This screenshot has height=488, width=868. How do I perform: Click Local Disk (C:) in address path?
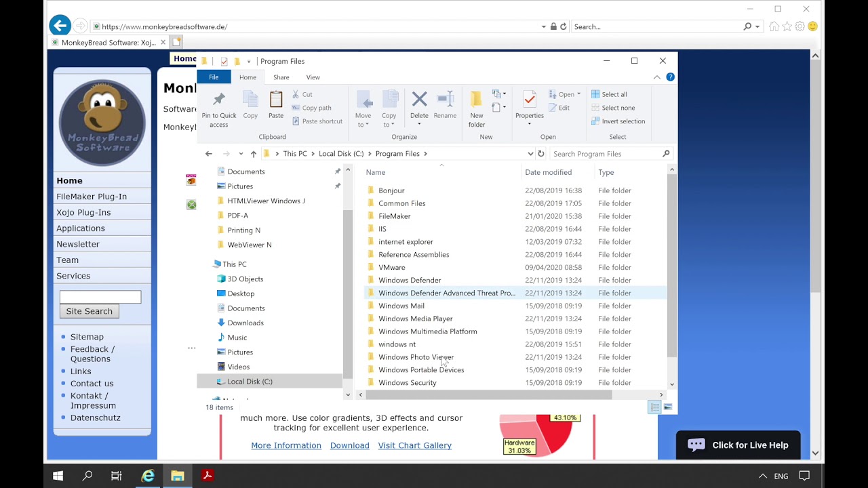[x=341, y=154]
